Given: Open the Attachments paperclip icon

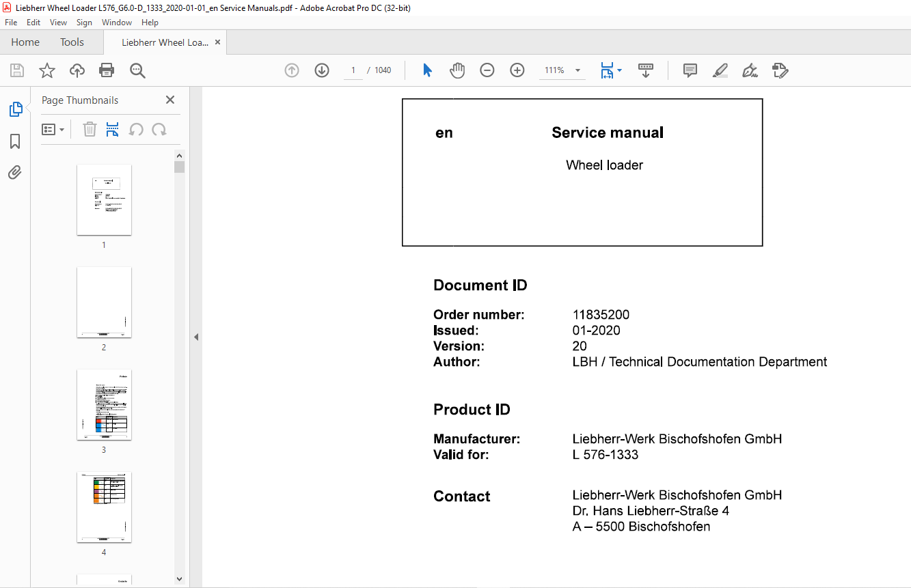Looking at the screenshot, I should 15,172.
